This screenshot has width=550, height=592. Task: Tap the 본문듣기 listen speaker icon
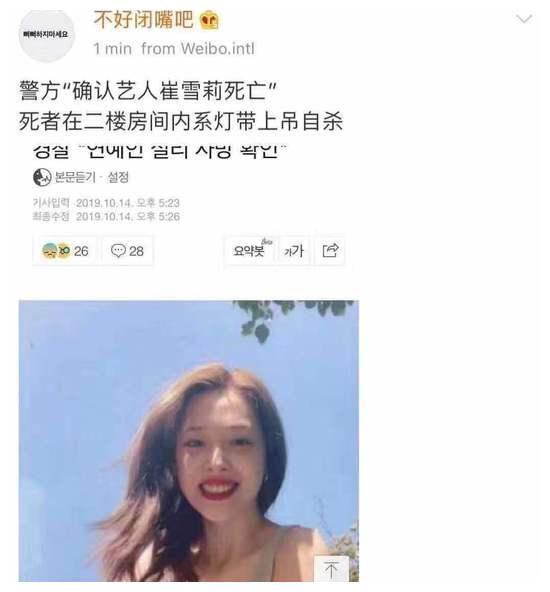pyautogui.click(x=42, y=177)
